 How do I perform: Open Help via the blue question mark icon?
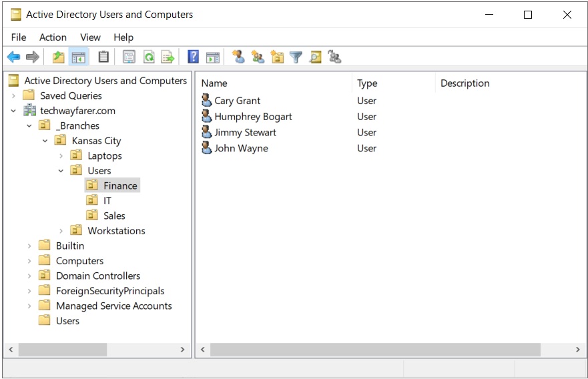click(194, 57)
